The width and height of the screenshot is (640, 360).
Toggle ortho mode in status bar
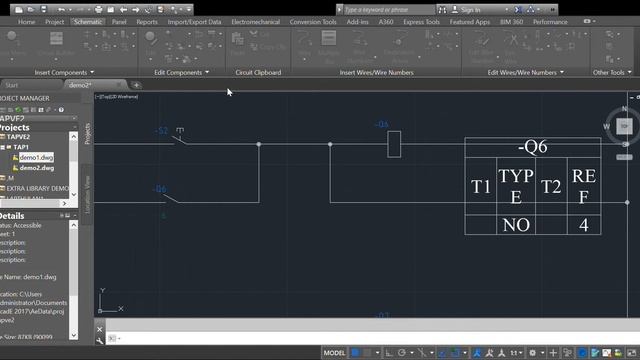pyautogui.click(x=389, y=353)
